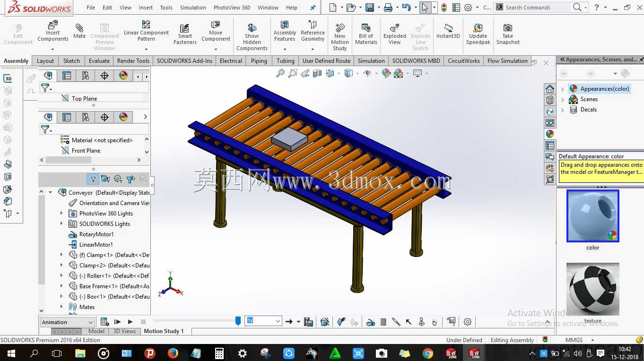This screenshot has height=361, width=644.
Task: Expand Base Frame<1> node
Action: 61,286
